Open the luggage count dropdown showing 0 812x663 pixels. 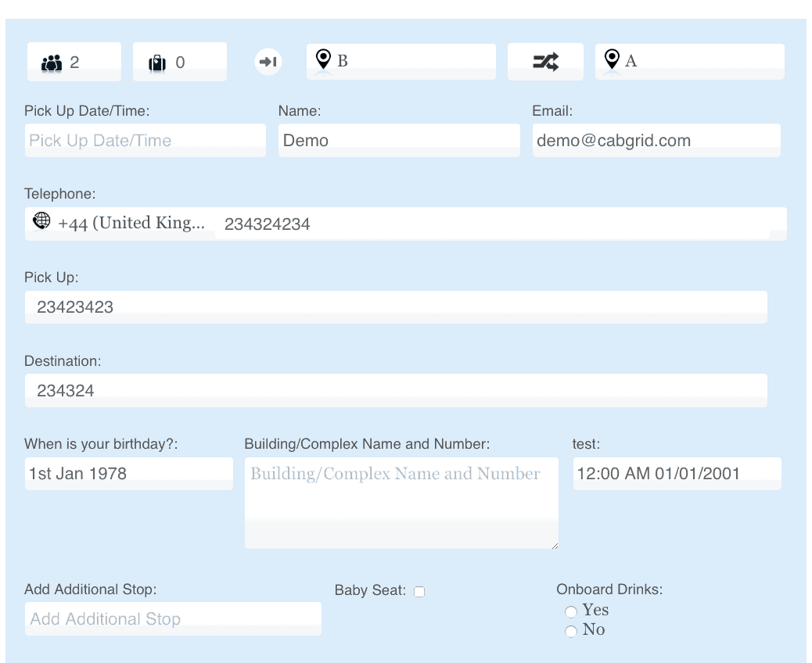point(180,62)
